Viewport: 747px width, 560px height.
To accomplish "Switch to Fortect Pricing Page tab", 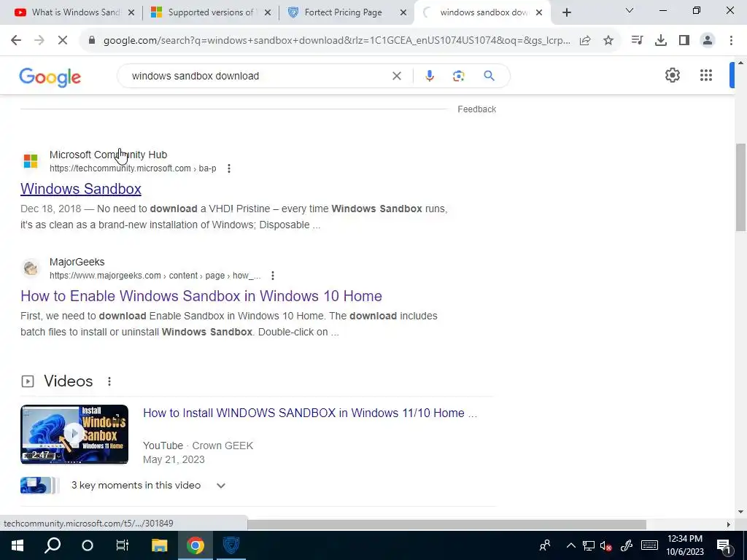I will [347, 12].
